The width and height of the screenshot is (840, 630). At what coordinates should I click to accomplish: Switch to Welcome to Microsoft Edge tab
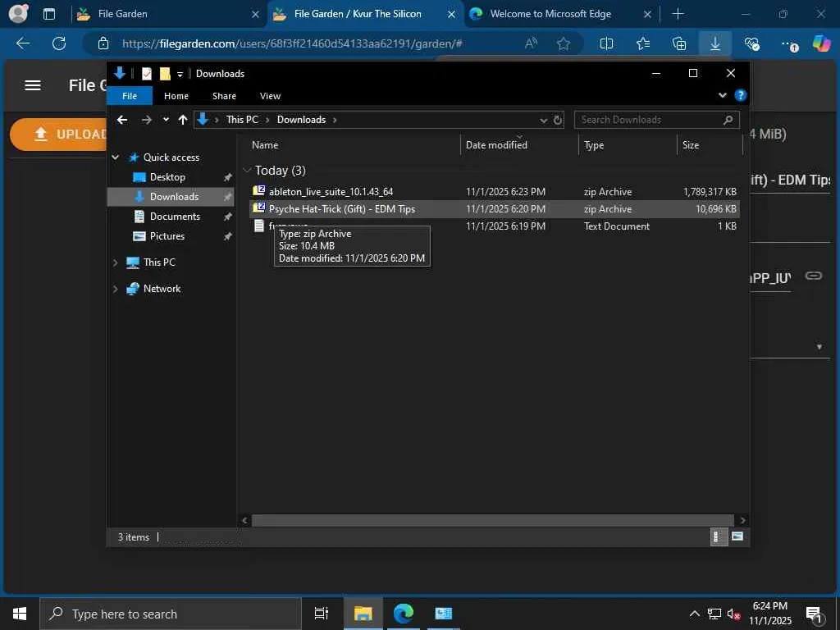(x=560, y=14)
